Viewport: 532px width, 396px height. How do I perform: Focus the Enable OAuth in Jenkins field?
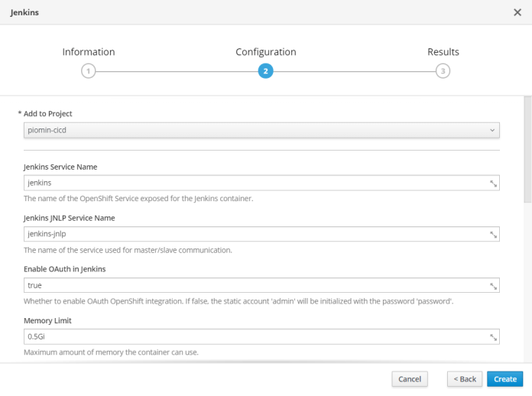point(261,285)
